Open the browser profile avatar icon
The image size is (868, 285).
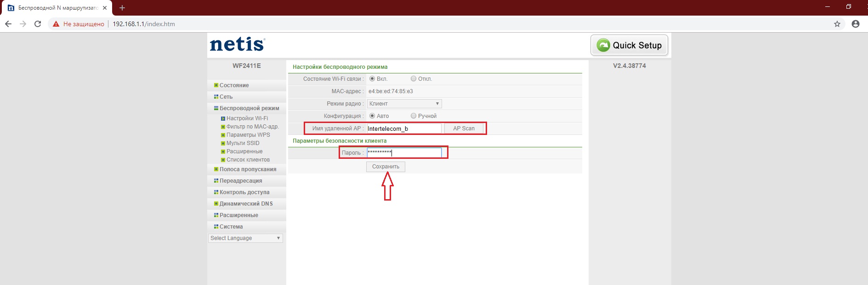click(x=856, y=24)
